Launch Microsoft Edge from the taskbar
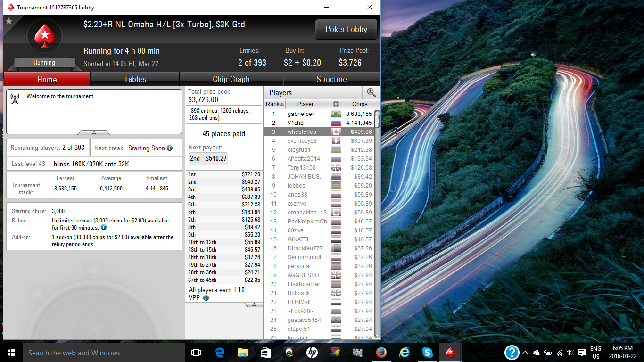This screenshot has height=362, width=644. pos(219,353)
